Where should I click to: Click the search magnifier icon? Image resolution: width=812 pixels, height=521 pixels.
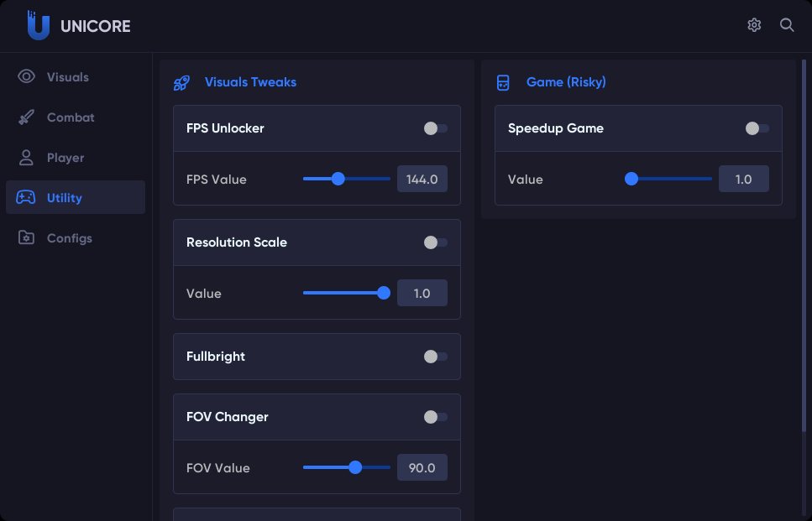786,25
